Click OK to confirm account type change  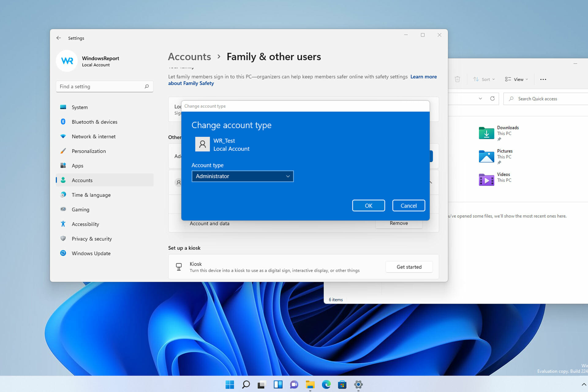(x=368, y=205)
